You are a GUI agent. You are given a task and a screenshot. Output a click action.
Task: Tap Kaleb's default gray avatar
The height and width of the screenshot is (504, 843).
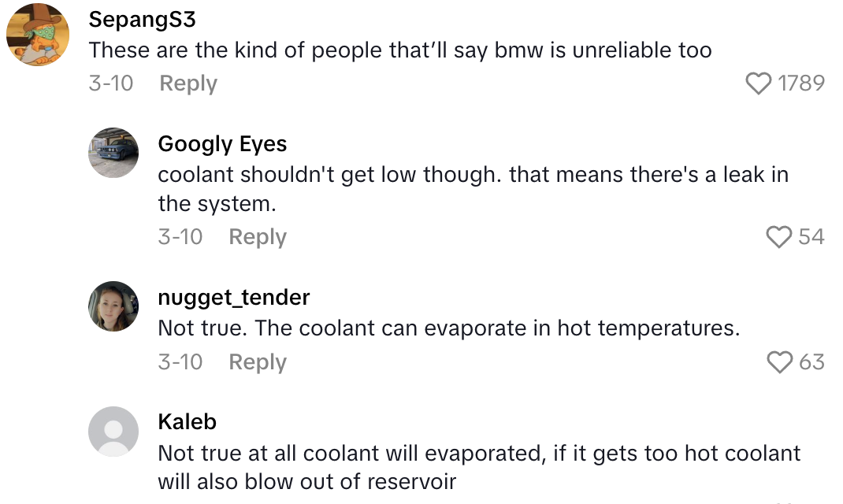[113, 432]
